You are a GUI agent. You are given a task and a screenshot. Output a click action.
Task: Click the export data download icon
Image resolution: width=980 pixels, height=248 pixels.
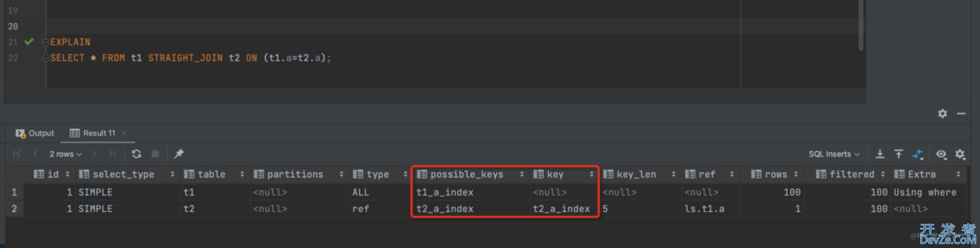pos(880,154)
